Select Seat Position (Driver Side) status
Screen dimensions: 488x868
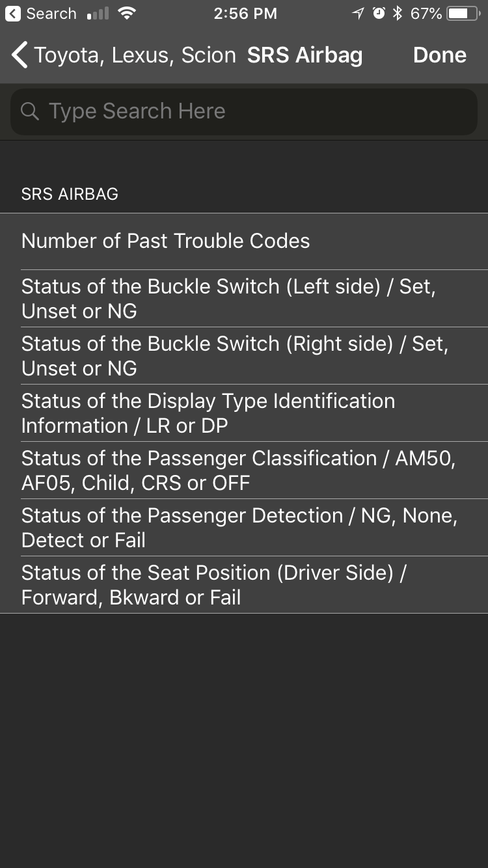(244, 585)
